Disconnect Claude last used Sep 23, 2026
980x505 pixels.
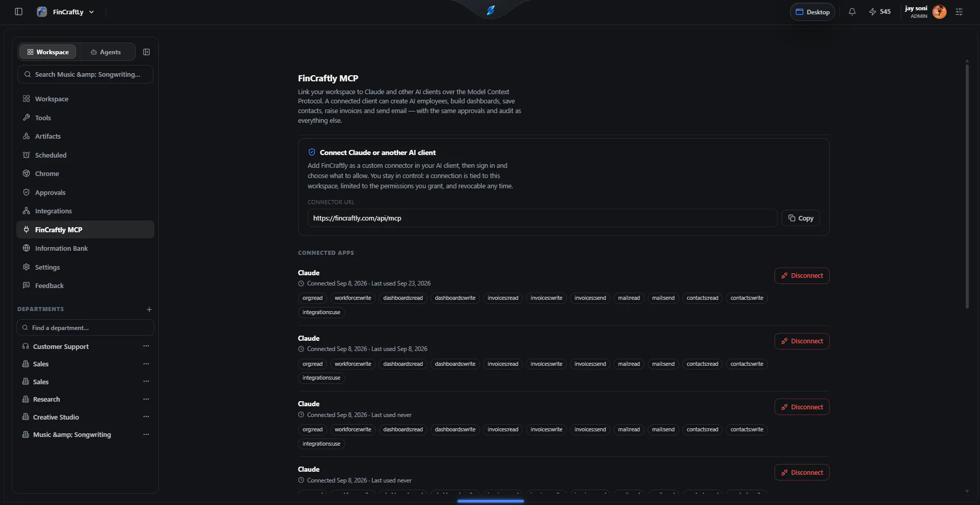pyautogui.click(x=802, y=276)
